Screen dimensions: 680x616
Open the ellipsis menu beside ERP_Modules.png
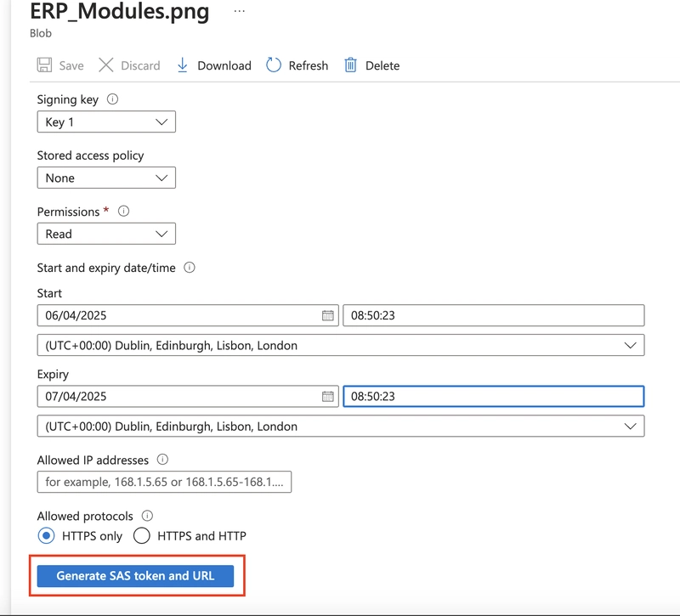click(x=240, y=11)
